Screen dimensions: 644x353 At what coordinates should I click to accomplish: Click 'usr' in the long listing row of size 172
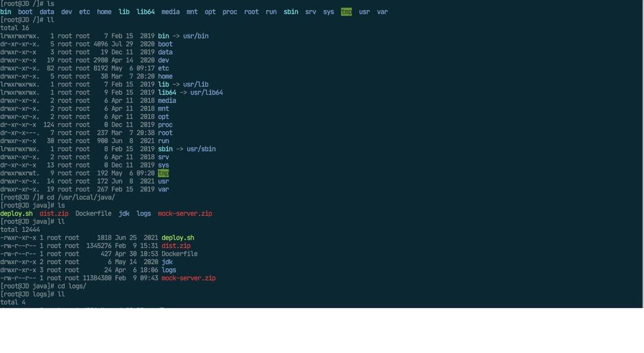pyautogui.click(x=164, y=181)
